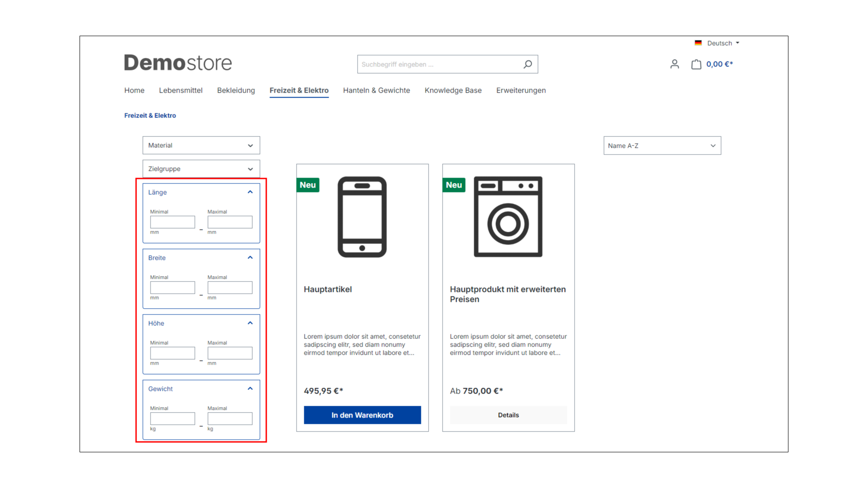Collapse the Breite filter section
The width and height of the screenshot is (868, 488).
(250, 258)
